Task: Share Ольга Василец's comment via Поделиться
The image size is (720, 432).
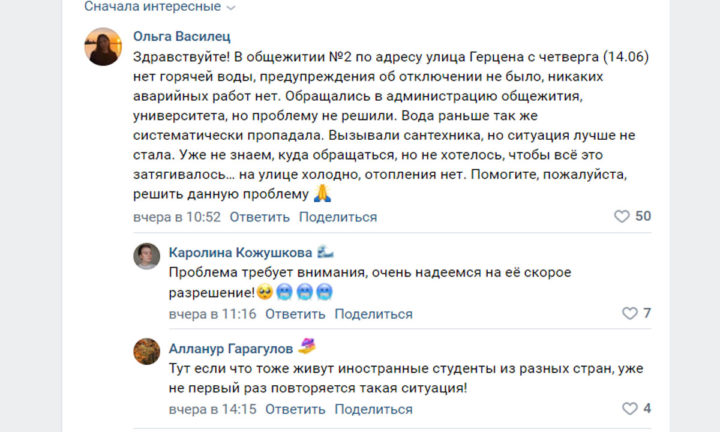Action: (338, 217)
